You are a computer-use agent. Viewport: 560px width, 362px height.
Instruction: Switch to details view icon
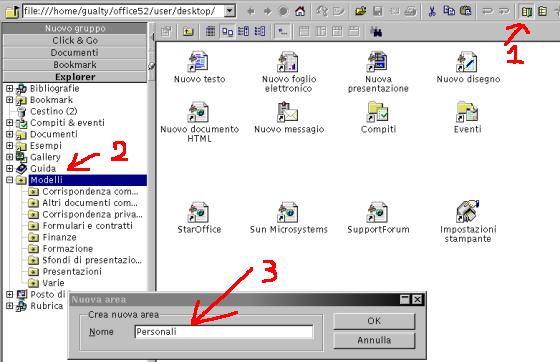point(210,32)
